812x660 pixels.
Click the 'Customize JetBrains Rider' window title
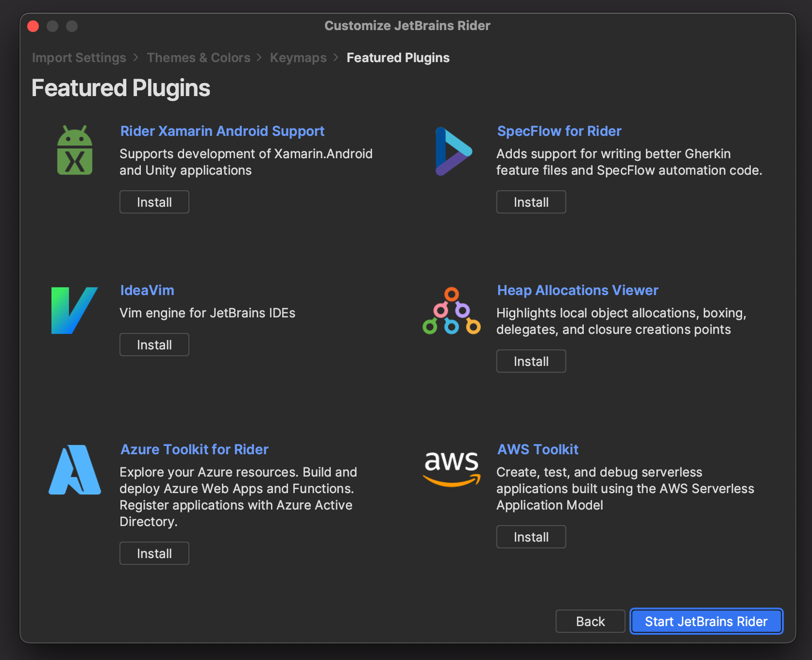pyautogui.click(x=407, y=26)
